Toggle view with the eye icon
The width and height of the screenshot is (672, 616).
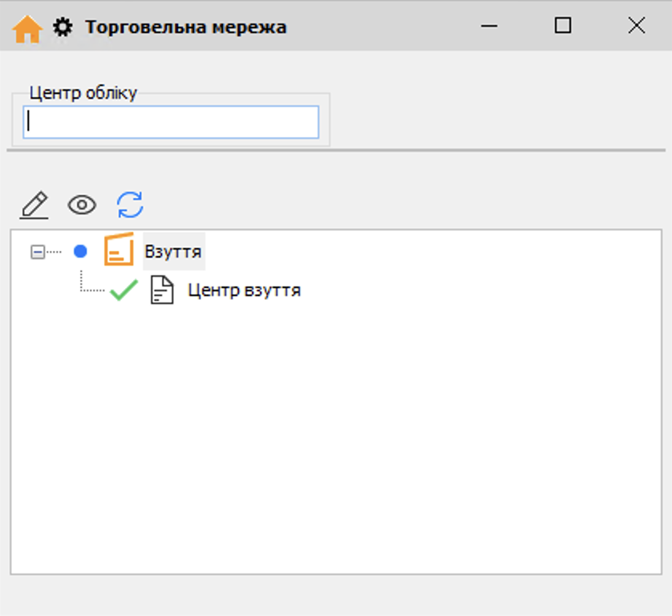click(x=82, y=205)
